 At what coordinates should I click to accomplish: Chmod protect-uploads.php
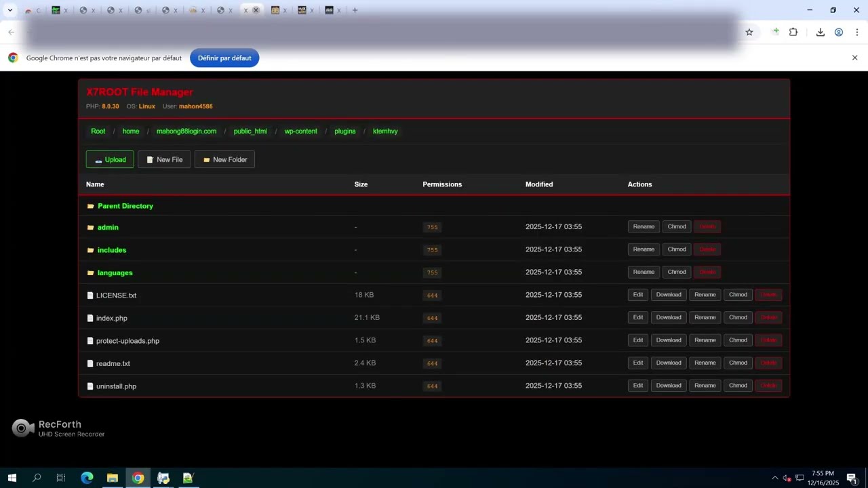click(738, 340)
